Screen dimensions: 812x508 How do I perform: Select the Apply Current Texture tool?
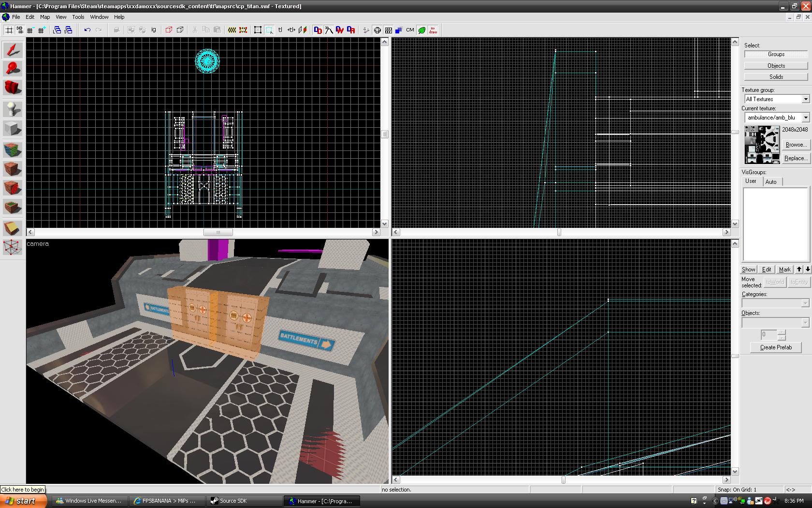(x=13, y=169)
